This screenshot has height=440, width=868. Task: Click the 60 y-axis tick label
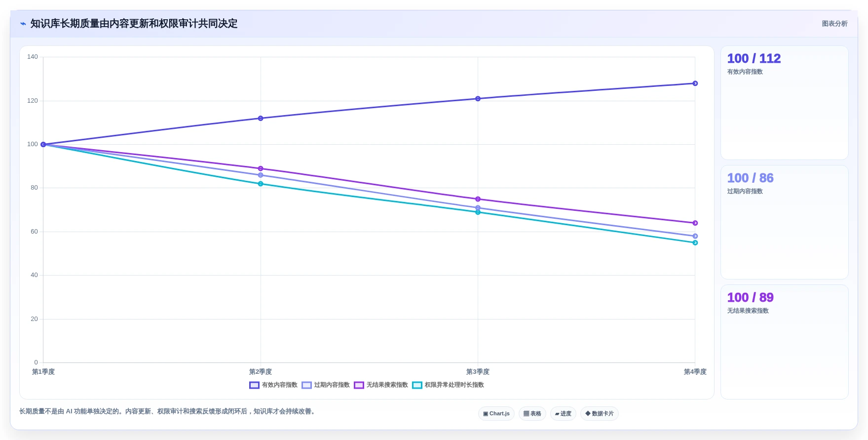point(34,232)
